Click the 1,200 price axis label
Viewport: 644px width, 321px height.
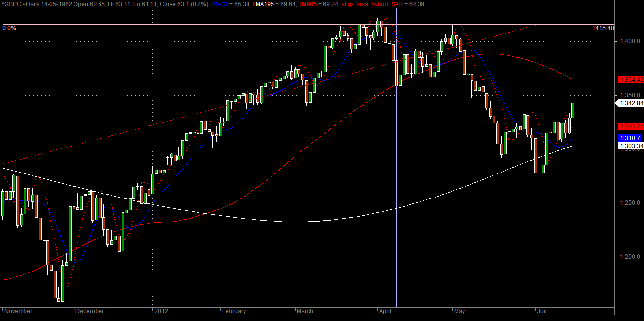[626, 257]
